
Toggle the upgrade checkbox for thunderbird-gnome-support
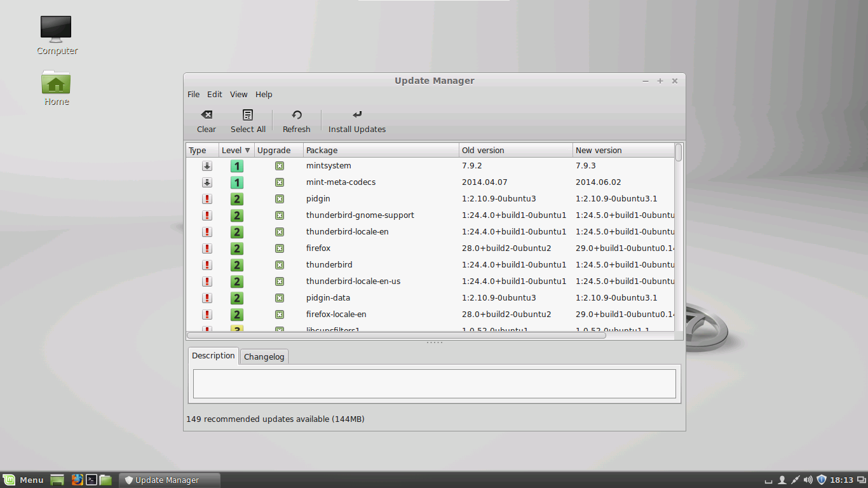pyautogui.click(x=279, y=215)
